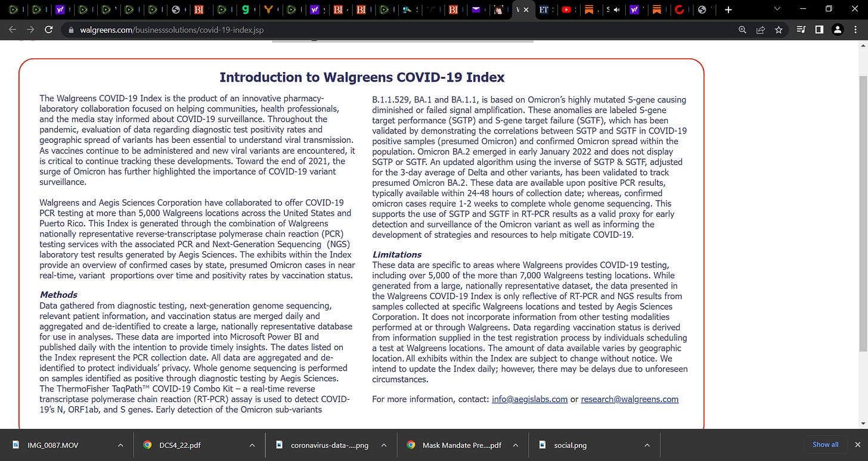Screen dimensions: 868x461
Task: Go back to the previous page
Action: 13,29
